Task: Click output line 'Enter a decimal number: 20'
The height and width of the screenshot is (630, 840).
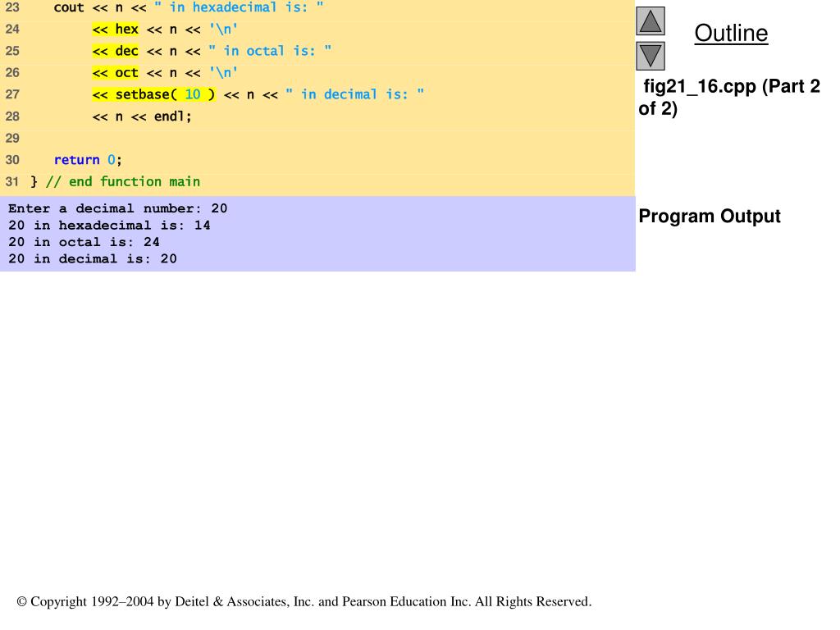Action: [x=118, y=208]
